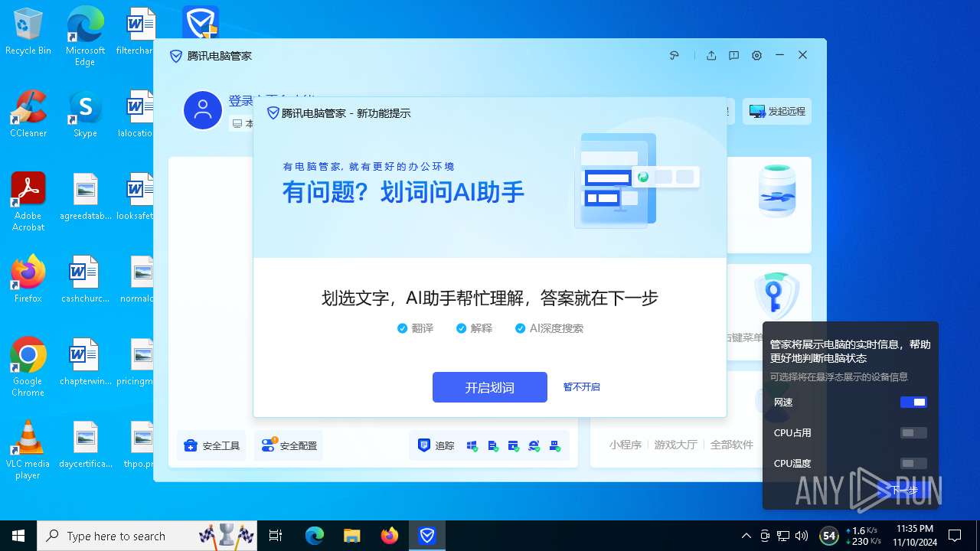980x551 pixels.
Task: Open Edge from the taskbar
Action: coord(315,536)
